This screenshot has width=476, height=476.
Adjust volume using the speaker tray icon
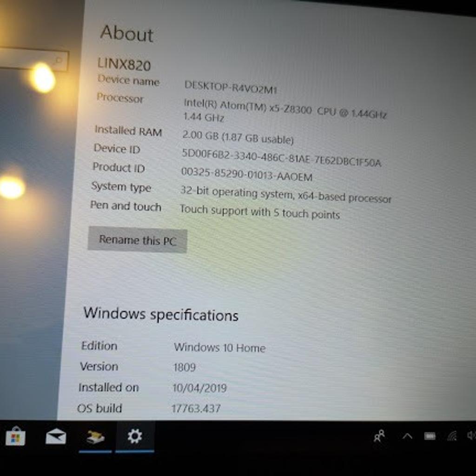click(470, 436)
